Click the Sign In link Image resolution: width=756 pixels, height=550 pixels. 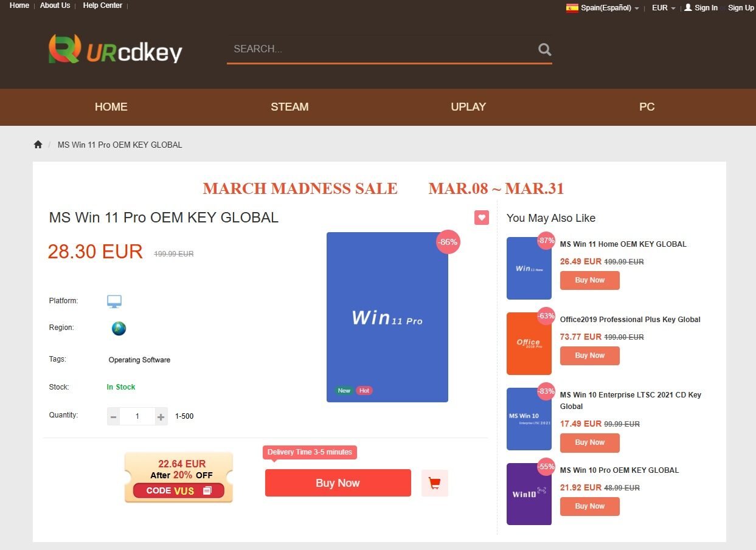(x=701, y=8)
